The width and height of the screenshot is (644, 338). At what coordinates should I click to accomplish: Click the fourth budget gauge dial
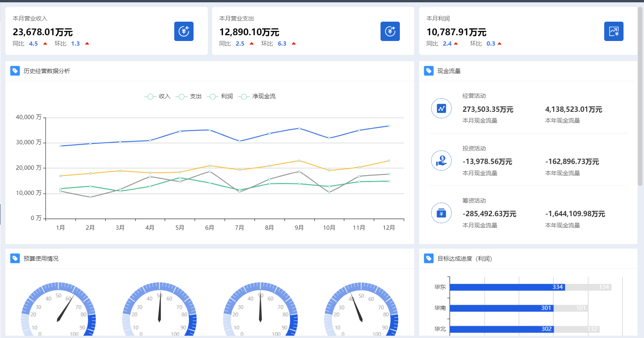[x=361, y=309]
